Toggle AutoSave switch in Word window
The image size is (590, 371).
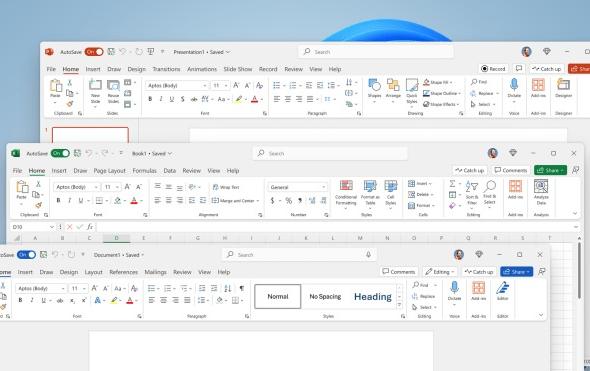click(x=26, y=255)
